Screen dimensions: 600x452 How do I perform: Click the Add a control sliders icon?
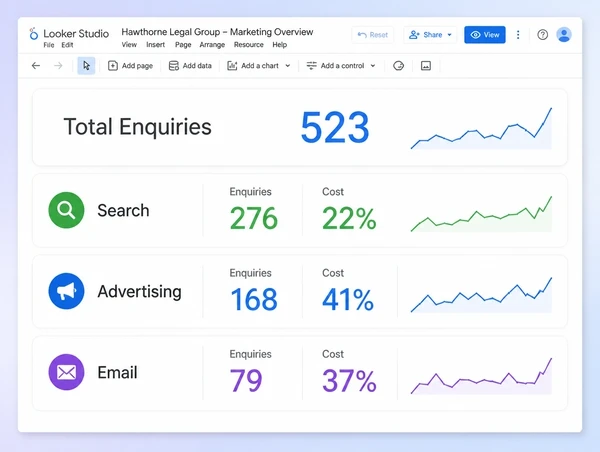pyautogui.click(x=311, y=66)
